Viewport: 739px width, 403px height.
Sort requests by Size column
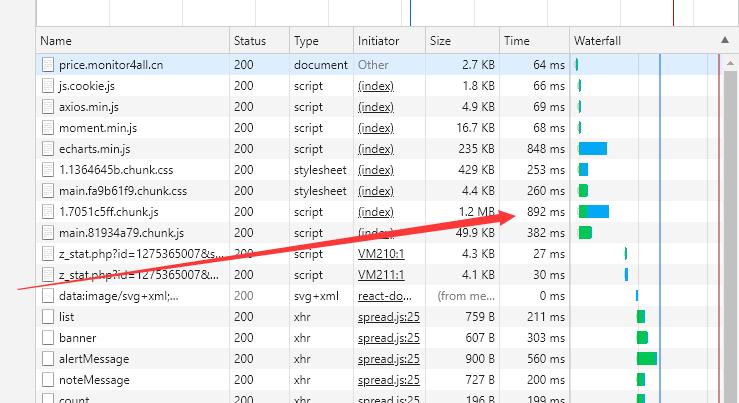[x=440, y=41]
